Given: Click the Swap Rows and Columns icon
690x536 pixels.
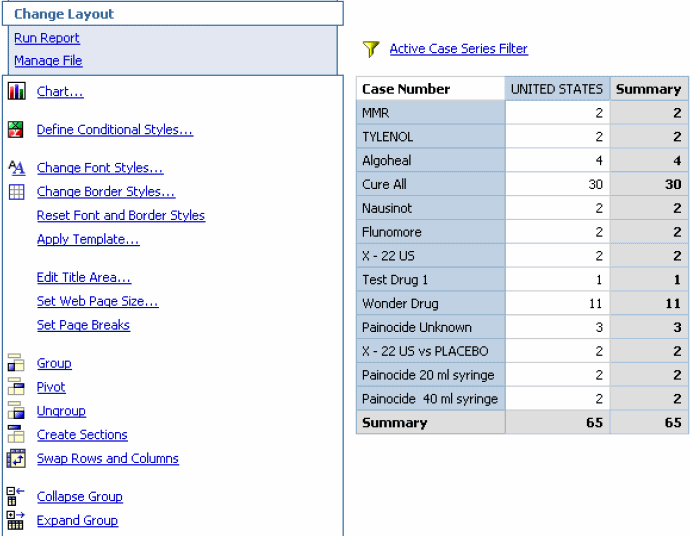Looking at the screenshot, I should click(16, 458).
